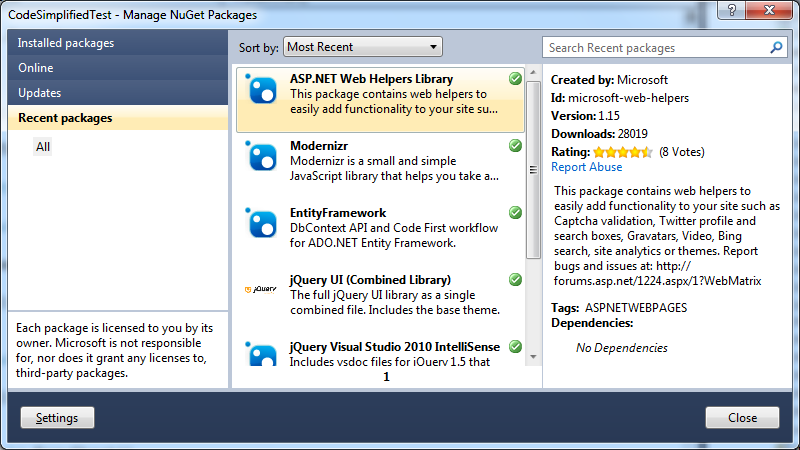Click the Settings button
800x450 pixels.
click(57, 418)
